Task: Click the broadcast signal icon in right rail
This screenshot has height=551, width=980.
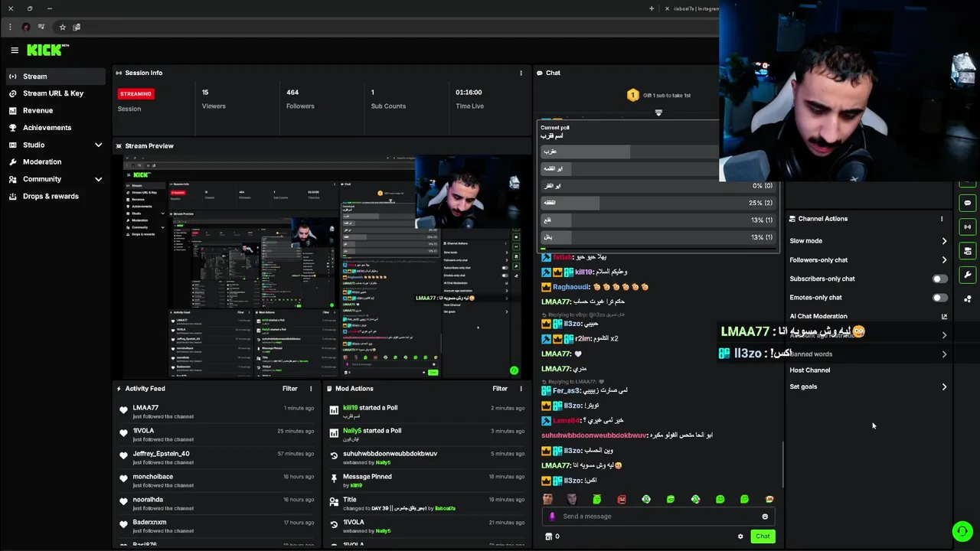Action: (968, 227)
